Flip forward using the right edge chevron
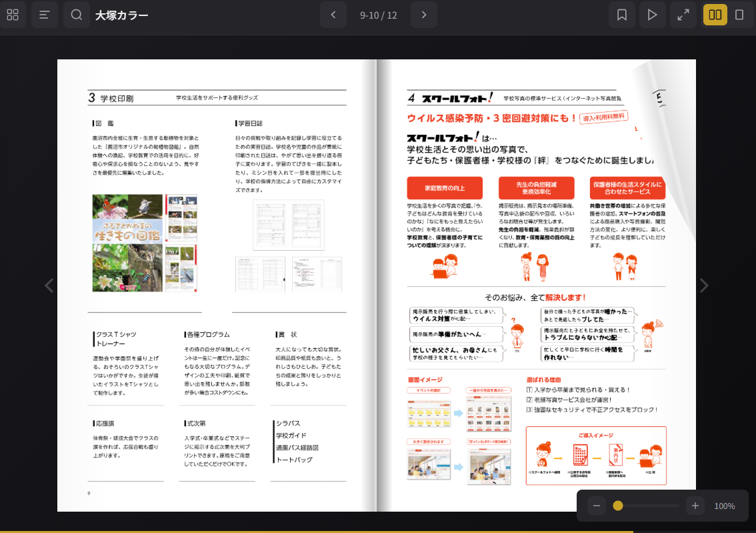 pyautogui.click(x=704, y=286)
